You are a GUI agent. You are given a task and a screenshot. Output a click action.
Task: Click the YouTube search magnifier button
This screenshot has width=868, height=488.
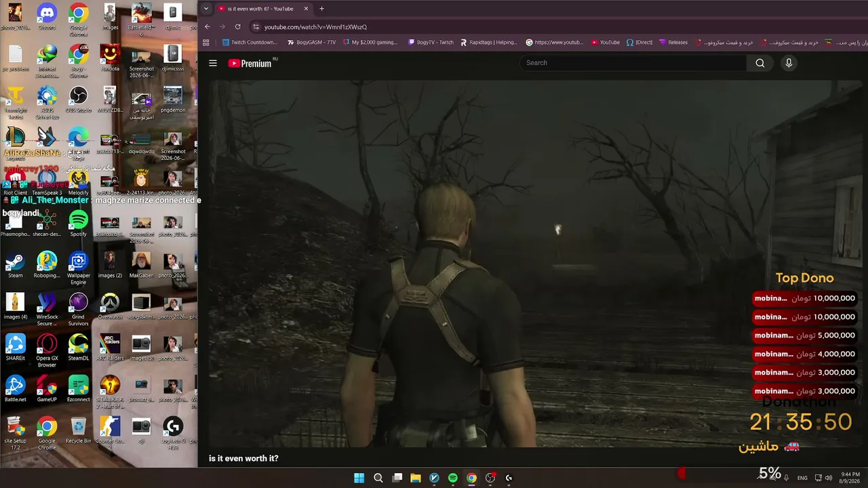pyautogui.click(x=760, y=63)
